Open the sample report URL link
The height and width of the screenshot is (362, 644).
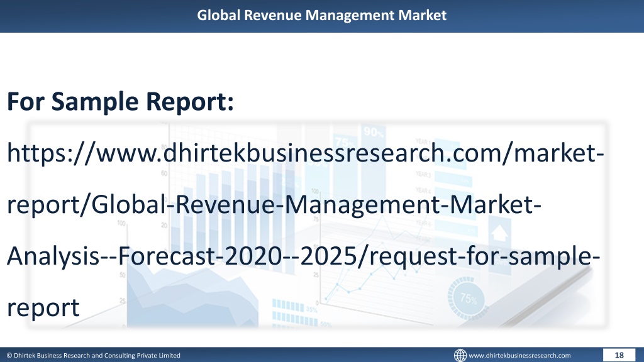(x=305, y=230)
